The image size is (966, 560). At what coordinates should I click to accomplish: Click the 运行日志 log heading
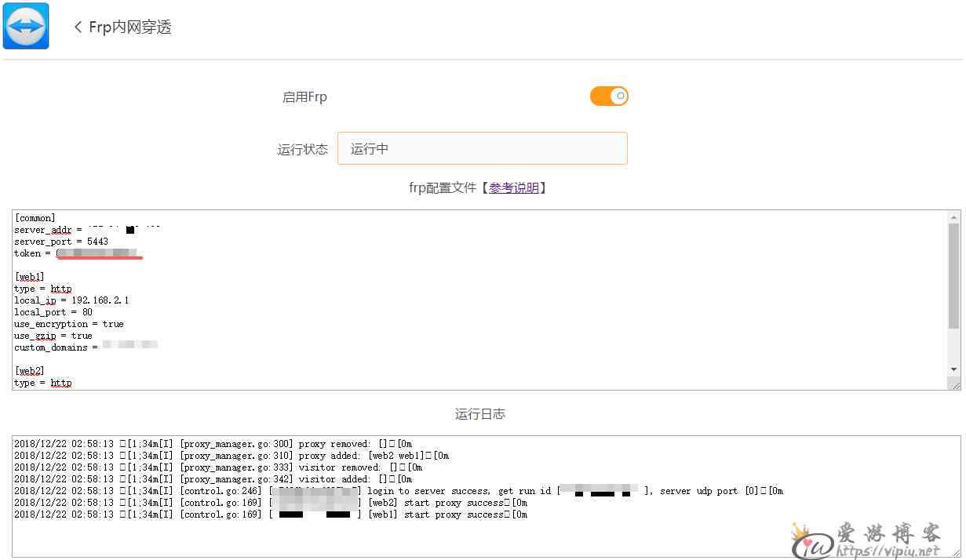coord(479,413)
